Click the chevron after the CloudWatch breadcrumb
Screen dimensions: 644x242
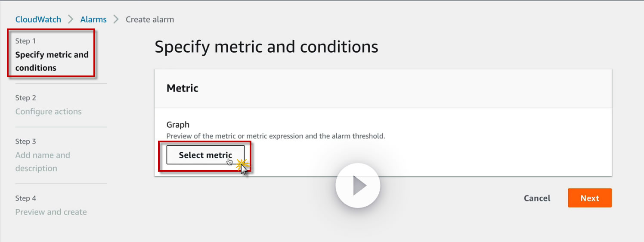pyautogui.click(x=71, y=19)
